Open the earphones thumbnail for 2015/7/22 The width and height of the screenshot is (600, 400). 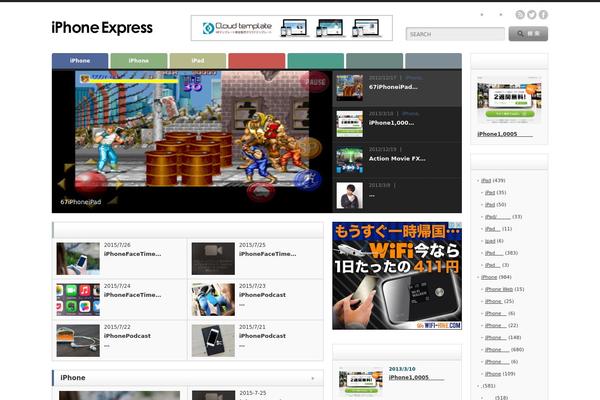coord(78,340)
